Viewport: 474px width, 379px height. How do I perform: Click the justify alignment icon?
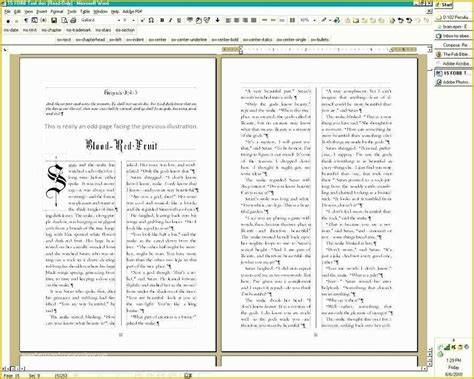[254, 20]
